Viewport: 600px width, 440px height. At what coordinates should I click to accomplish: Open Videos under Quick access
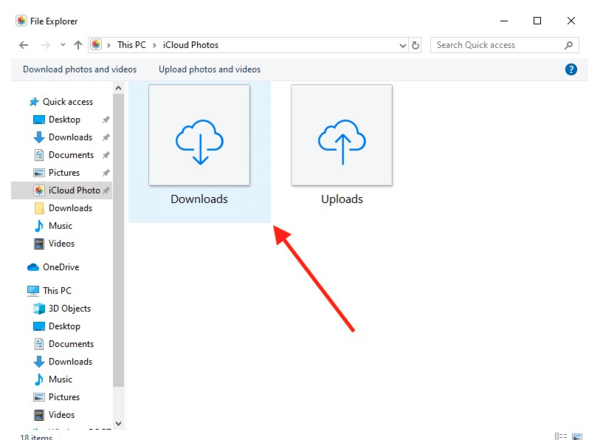click(x=61, y=243)
